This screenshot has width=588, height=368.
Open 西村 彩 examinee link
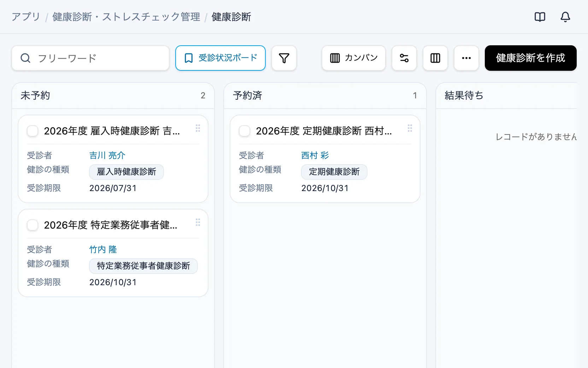point(315,155)
